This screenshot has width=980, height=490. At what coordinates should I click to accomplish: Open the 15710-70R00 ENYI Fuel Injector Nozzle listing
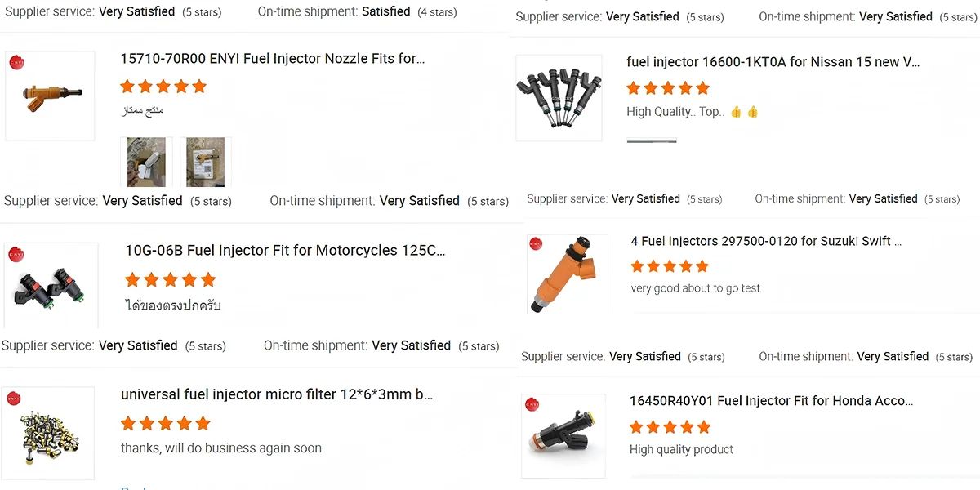pyautogui.click(x=273, y=59)
